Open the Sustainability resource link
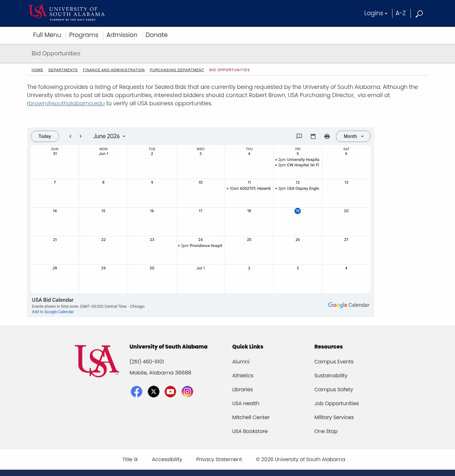455x476 pixels. [x=331, y=375]
